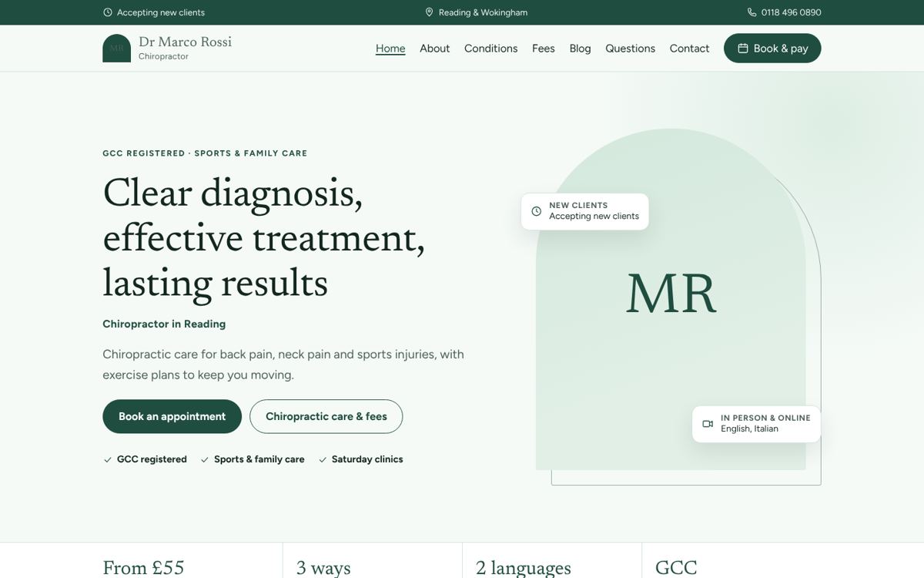
Task: Click the NEW CLIENTS card label
Action: tap(578, 205)
